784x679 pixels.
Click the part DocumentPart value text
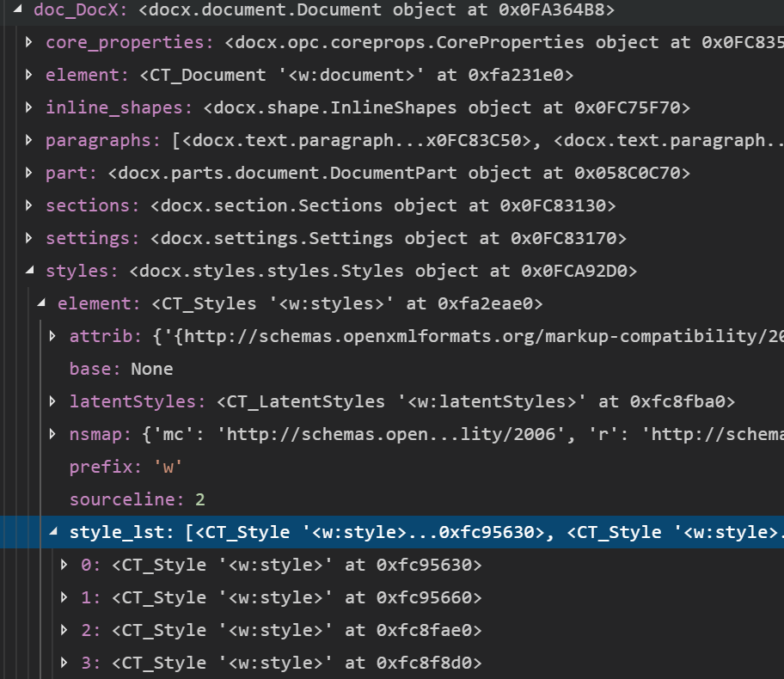(399, 174)
